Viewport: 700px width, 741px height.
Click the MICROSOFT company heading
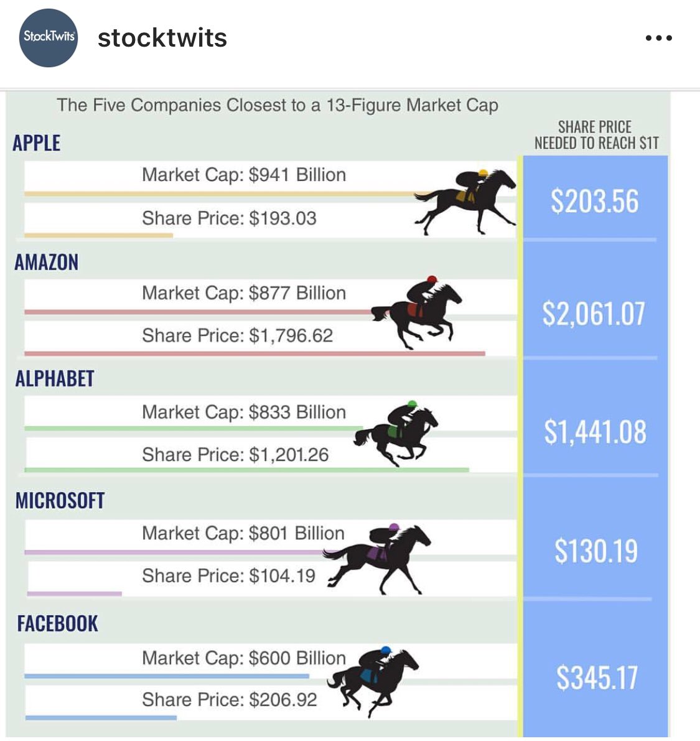point(60,500)
